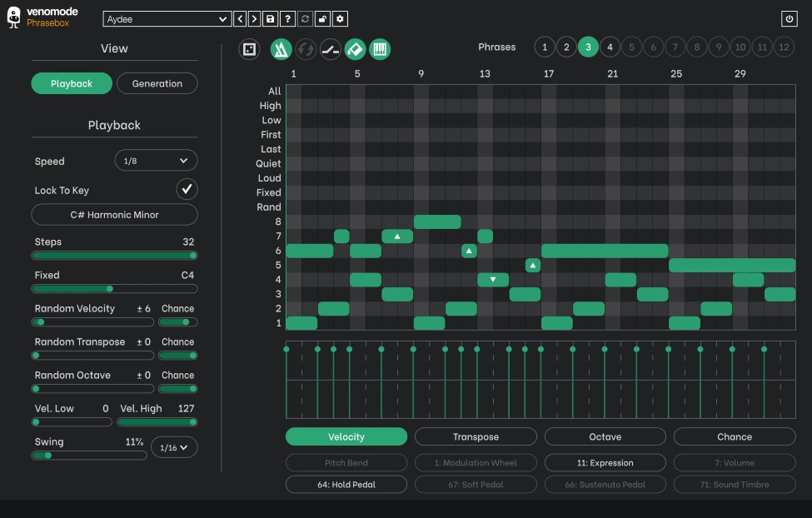
Task: Toggle the piano keyboard icon
Action: click(380, 50)
